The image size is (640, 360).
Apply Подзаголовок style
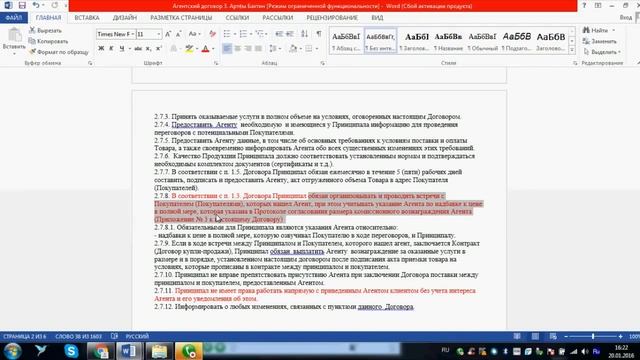click(516, 41)
